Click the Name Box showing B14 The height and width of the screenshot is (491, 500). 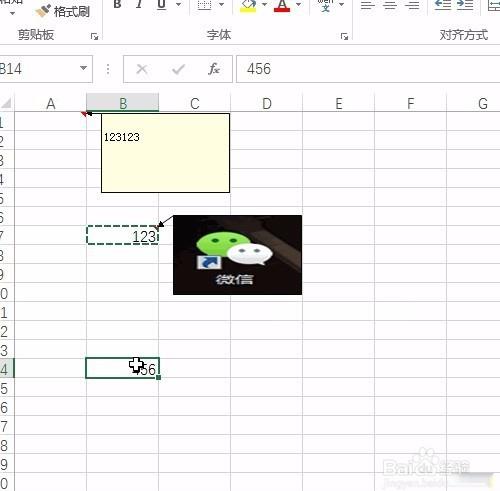pyautogui.click(x=38, y=69)
